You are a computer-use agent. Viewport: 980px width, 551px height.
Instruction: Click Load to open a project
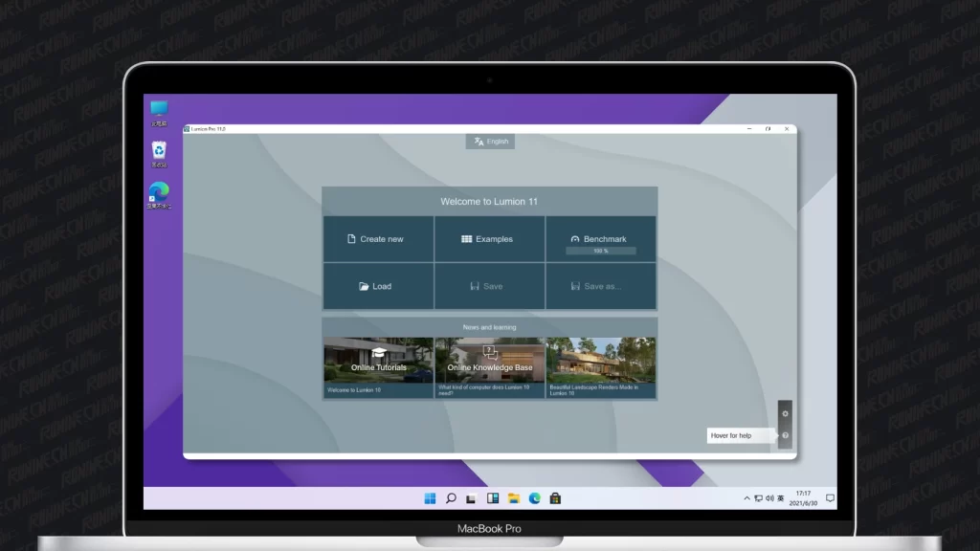[378, 286]
